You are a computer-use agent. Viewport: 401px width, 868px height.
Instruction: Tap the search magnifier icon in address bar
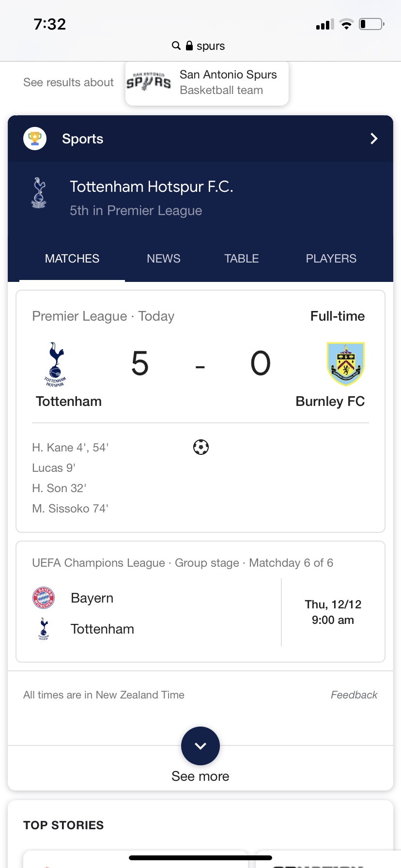[176, 46]
